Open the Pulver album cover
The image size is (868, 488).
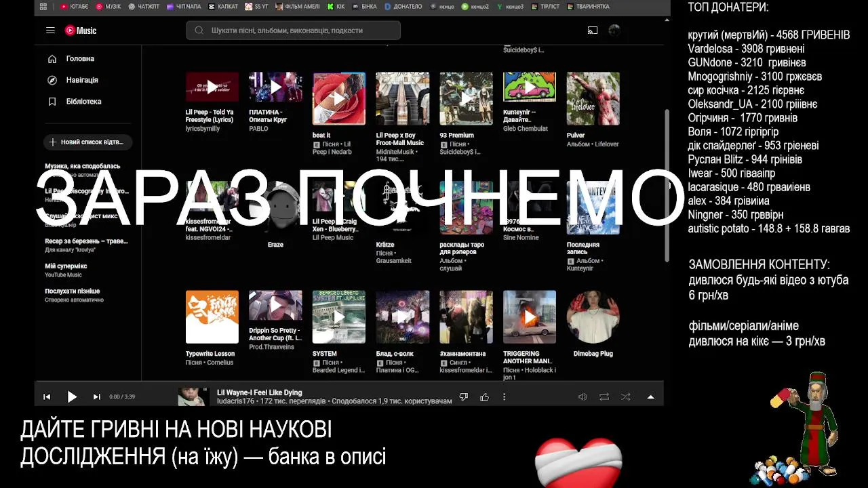pyautogui.click(x=593, y=98)
